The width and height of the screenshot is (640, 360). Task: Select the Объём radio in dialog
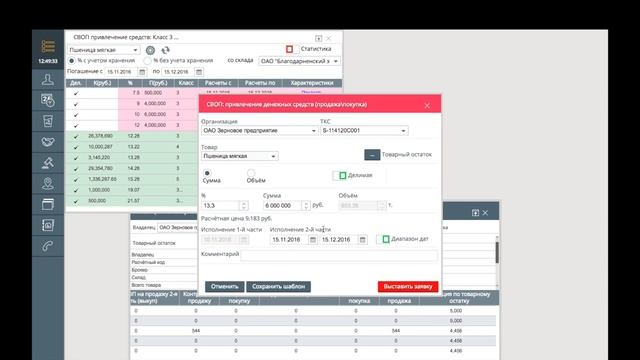pyautogui.click(x=251, y=173)
